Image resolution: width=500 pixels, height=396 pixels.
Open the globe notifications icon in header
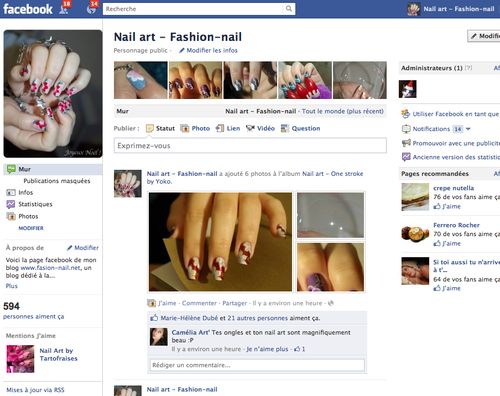91,9
